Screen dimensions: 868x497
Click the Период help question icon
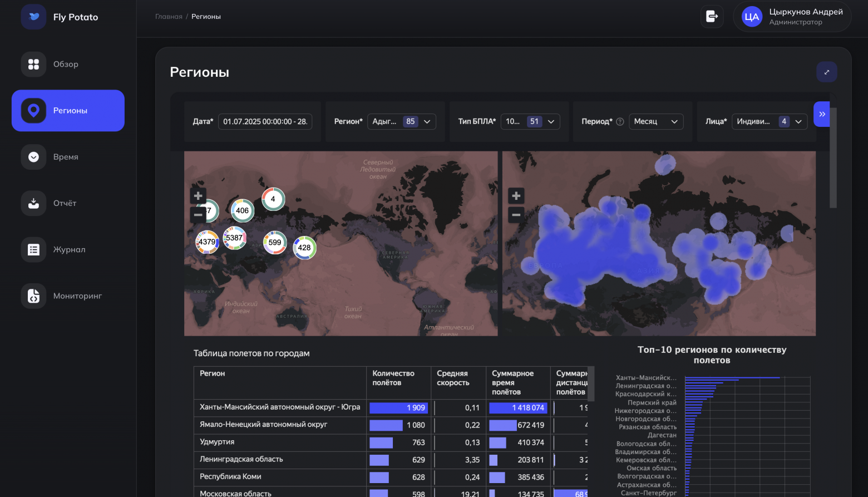[x=620, y=122]
